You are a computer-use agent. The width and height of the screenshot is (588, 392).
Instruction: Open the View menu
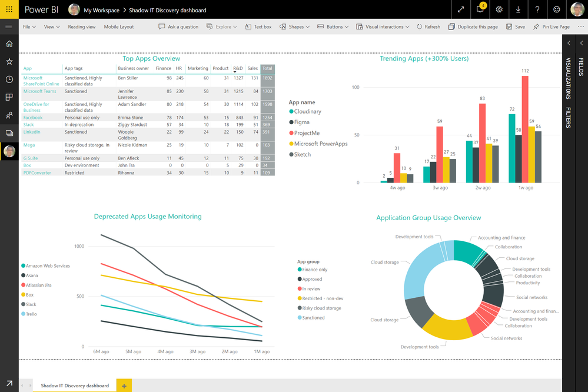(52, 26)
